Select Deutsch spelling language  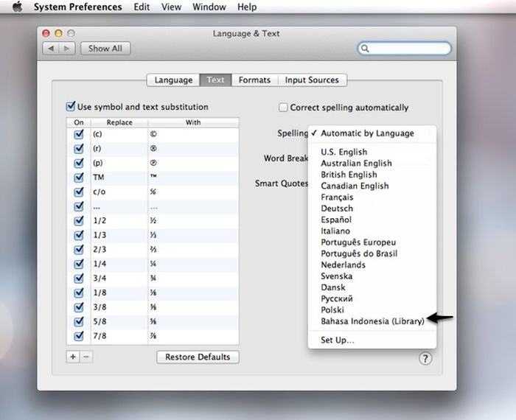point(372,209)
